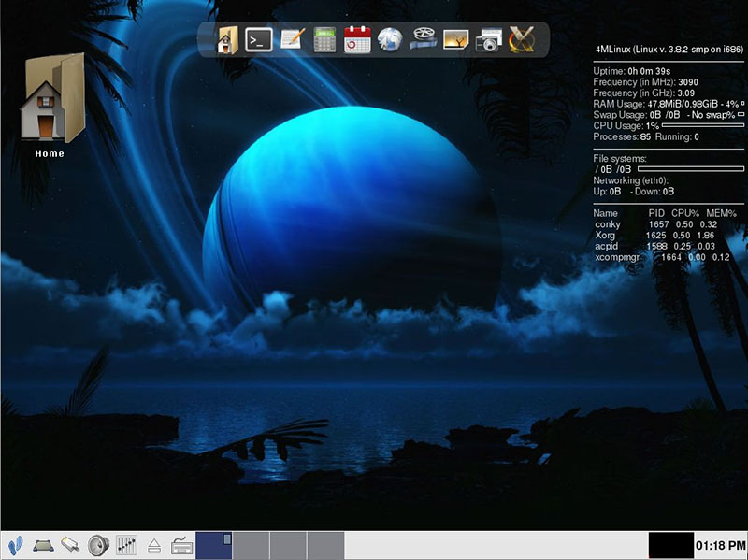
Task: Click the clock showing 1:18 PM
Action: pos(718,542)
